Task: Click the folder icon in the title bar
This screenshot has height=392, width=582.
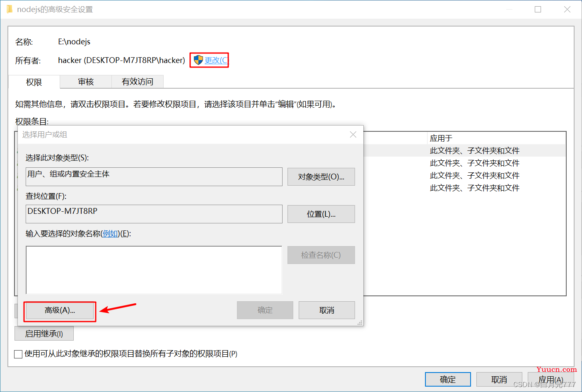Action: click(x=9, y=9)
